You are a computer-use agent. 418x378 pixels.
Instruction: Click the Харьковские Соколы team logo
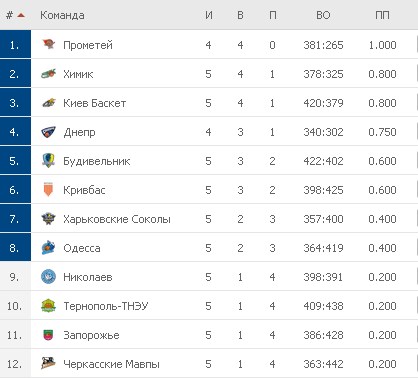[49, 219]
